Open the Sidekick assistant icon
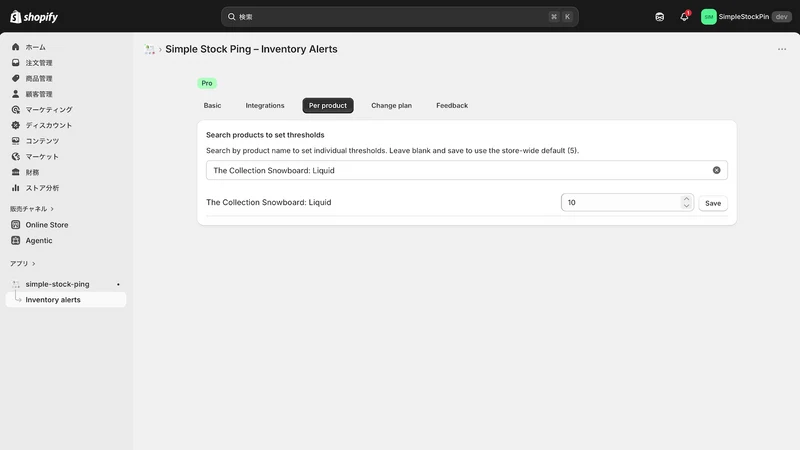 click(x=660, y=17)
